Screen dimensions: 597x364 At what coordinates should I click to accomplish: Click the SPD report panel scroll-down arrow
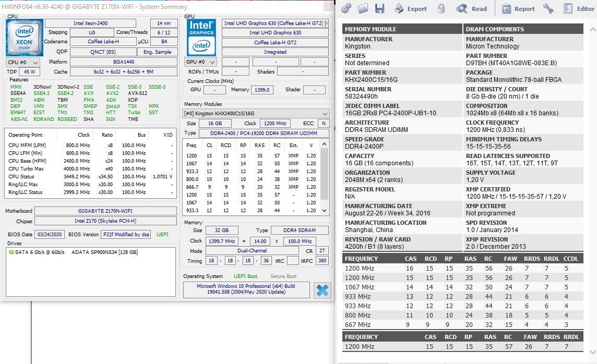pyautogui.click(x=593, y=352)
